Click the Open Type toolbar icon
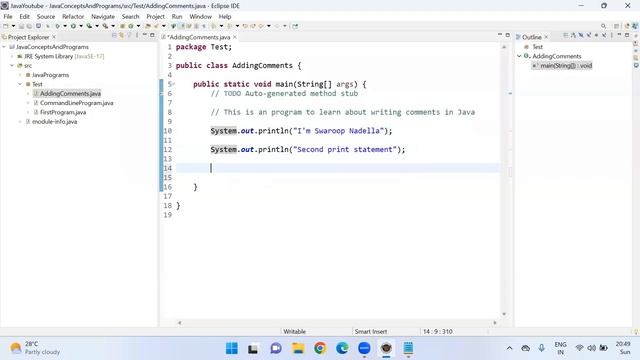This screenshot has width=640, height=360. pos(147,26)
